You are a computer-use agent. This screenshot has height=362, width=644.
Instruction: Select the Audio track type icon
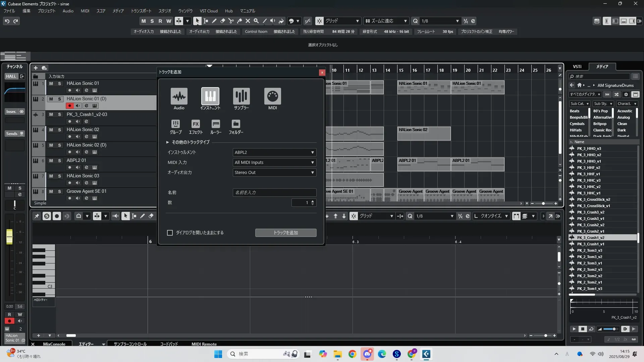179,97
